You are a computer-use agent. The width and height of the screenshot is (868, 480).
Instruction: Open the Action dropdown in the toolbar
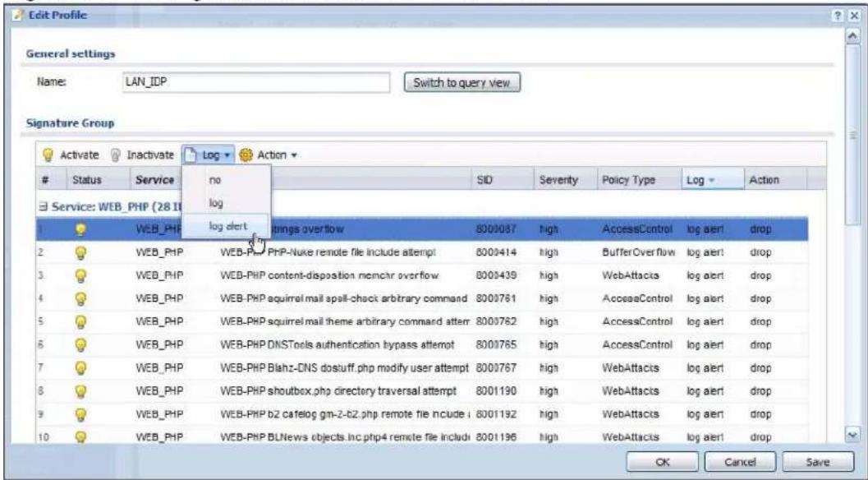coord(269,155)
